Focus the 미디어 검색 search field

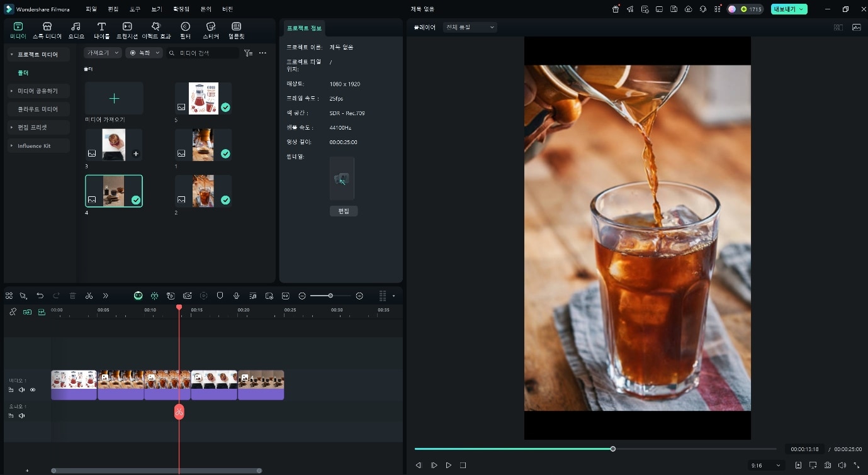click(x=203, y=53)
